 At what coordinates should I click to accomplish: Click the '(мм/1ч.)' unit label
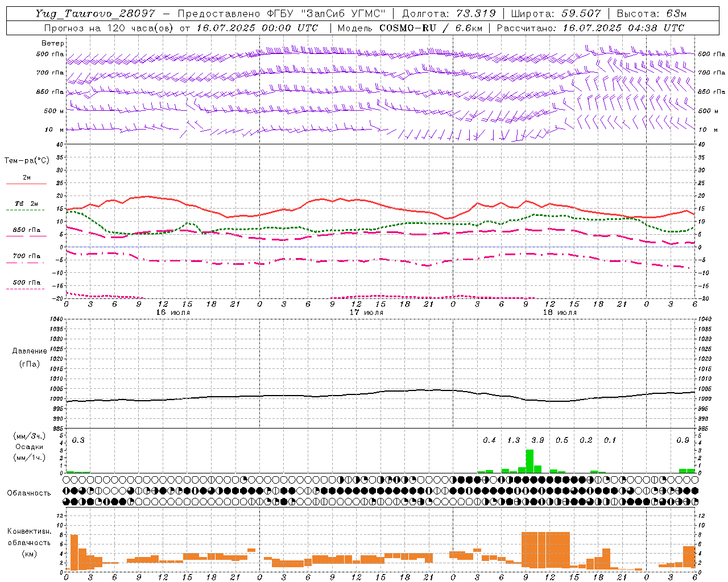click(x=30, y=458)
